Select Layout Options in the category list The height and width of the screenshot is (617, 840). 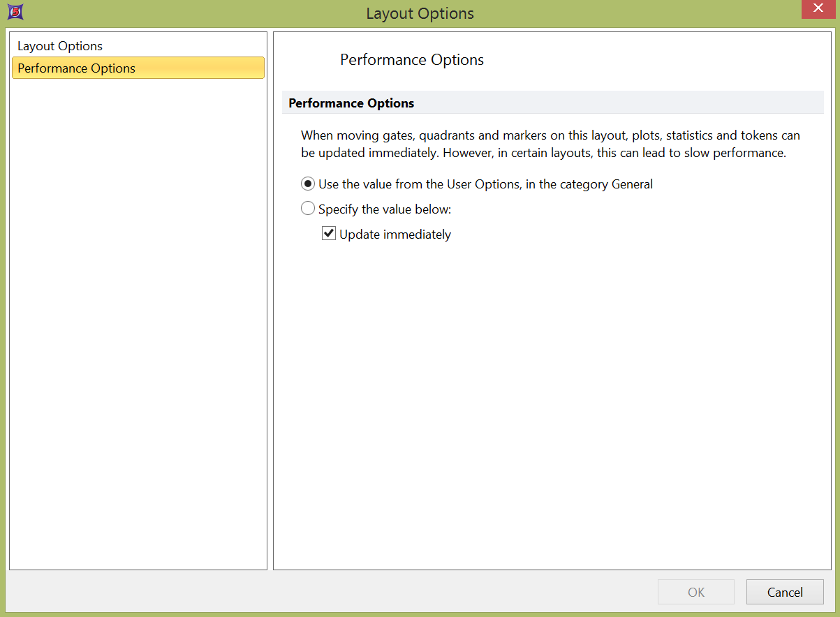(x=60, y=46)
